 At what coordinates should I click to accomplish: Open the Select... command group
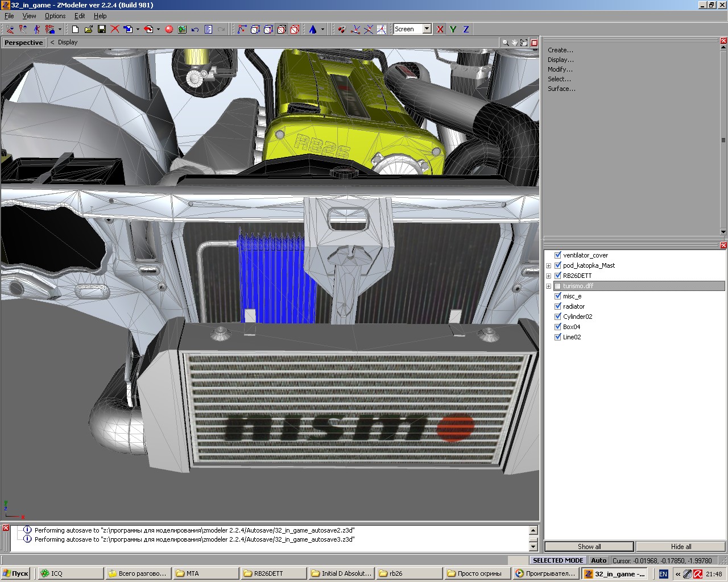click(560, 79)
